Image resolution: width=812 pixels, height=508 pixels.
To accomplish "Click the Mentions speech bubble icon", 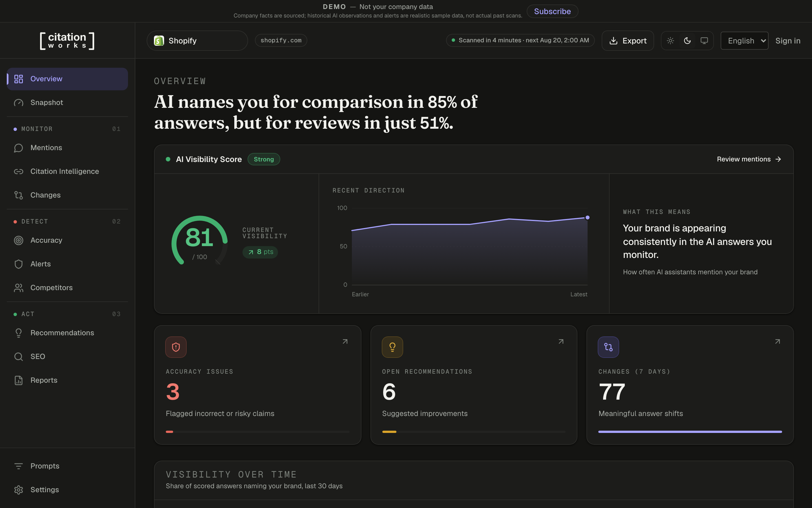I will pos(18,148).
